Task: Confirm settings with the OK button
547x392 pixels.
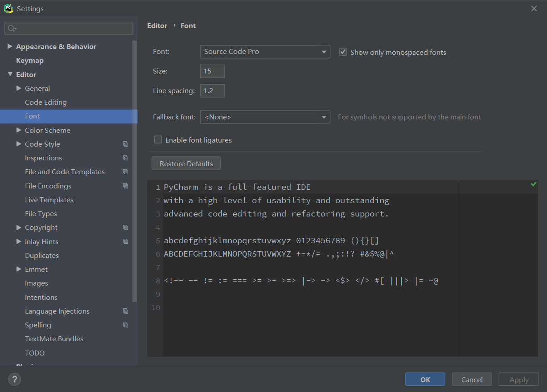Action: (425, 380)
